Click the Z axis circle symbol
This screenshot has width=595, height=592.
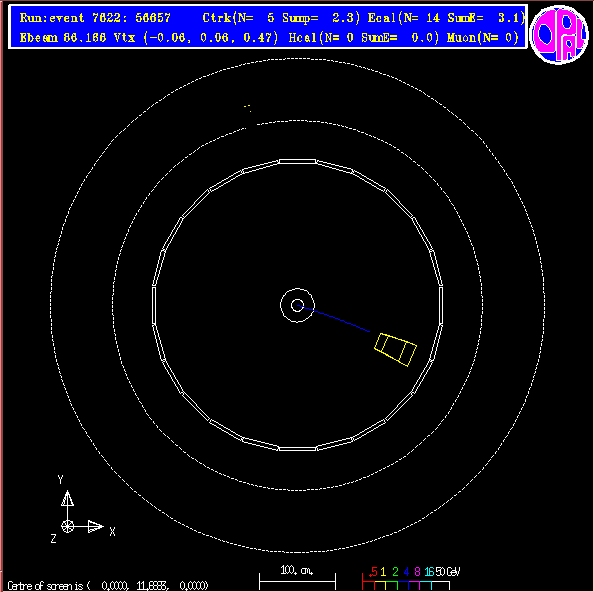click(x=68, y=526)
